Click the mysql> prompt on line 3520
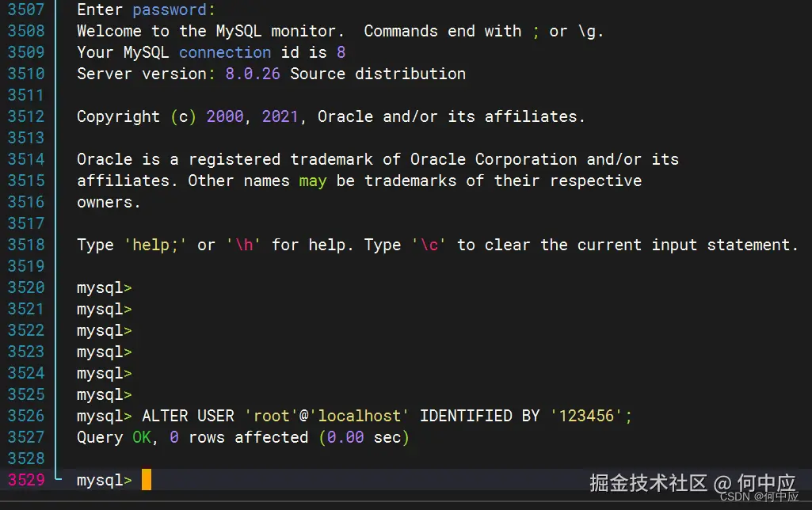The image size is (812, 510). tap(104, 288)
